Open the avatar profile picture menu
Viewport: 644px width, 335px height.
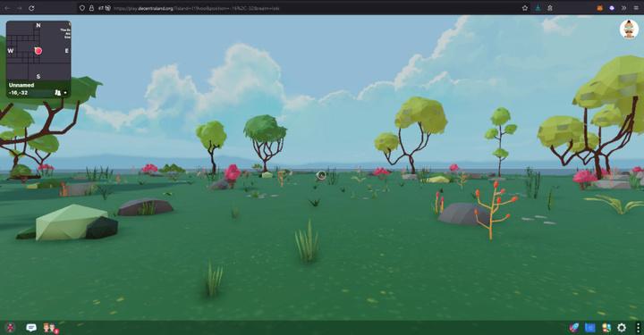tap(629, 29)
